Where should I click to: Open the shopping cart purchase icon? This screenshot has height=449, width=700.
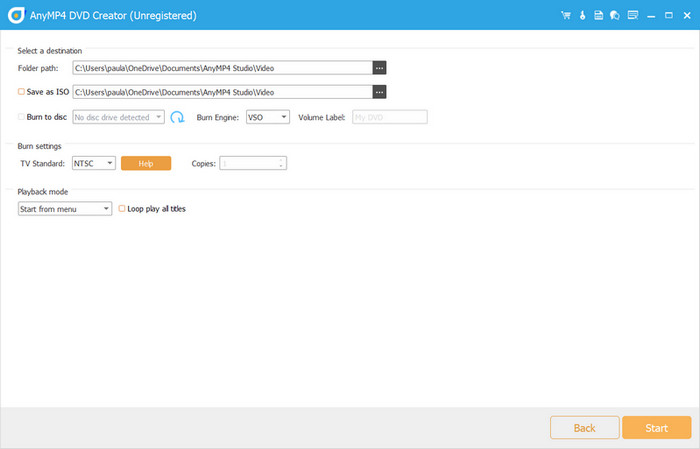pos(566,16)
